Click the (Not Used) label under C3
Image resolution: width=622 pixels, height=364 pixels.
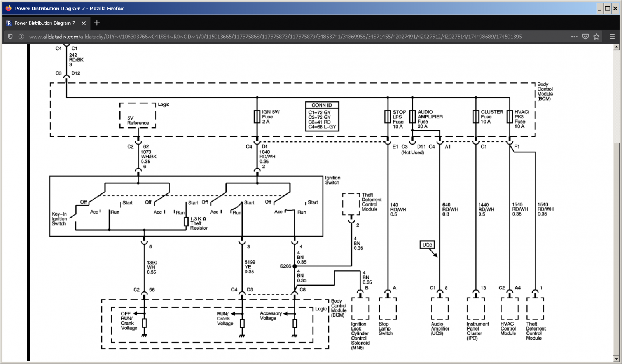point(412,153)
